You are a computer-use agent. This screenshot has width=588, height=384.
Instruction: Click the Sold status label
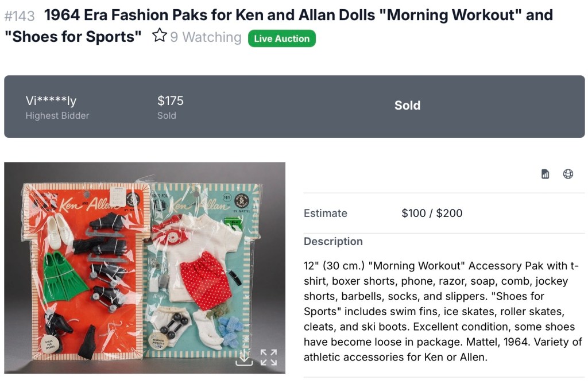407,106
